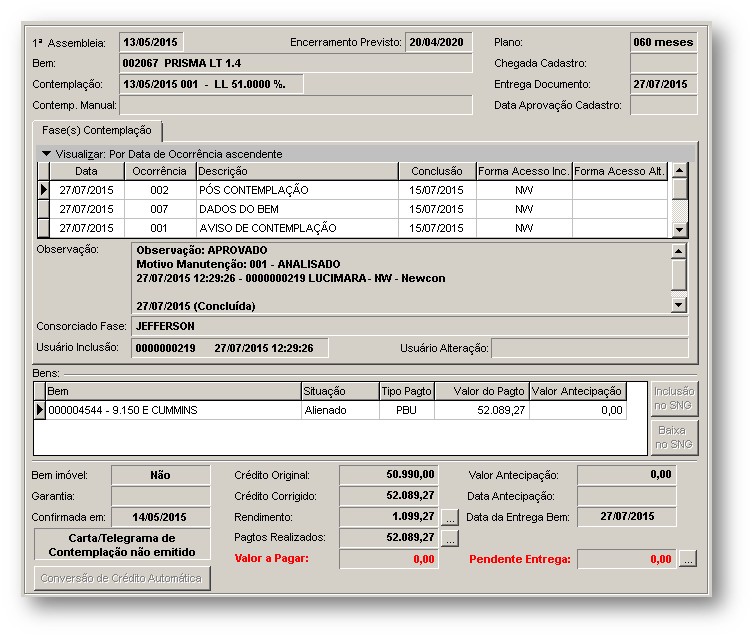Image resolution: width=754 pixels, height=639 pixels.
Task: Click Baixa no SNG button
Action: tap(674, 438)
